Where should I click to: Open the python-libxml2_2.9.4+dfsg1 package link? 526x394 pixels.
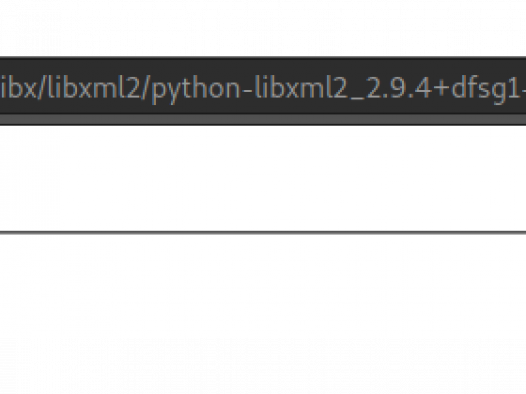click(263, 89)
